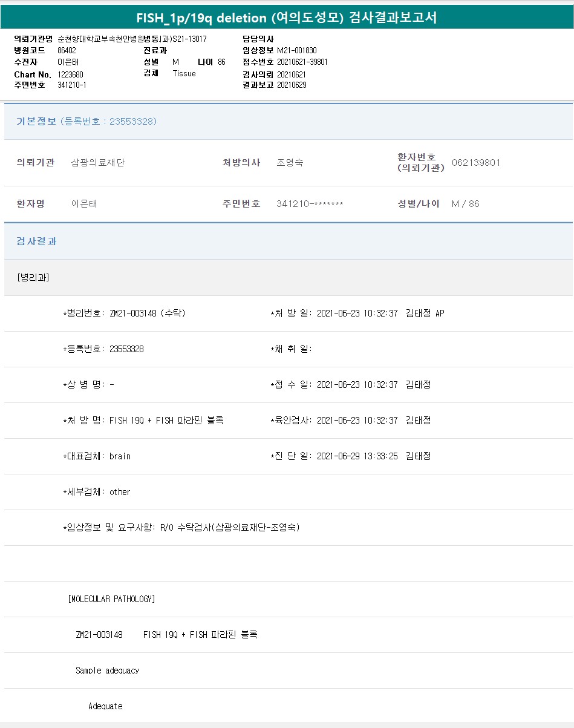Click registration number line '*등록번호: 23553328'
Screen dimensions: 574x728
tap(103, 349)
